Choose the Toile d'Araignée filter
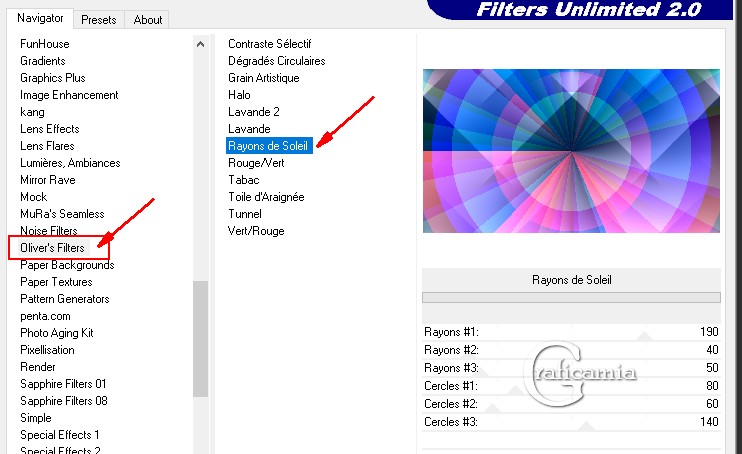Image resolution: width=742 pixels, height=454 pixels. click(266, 197)
